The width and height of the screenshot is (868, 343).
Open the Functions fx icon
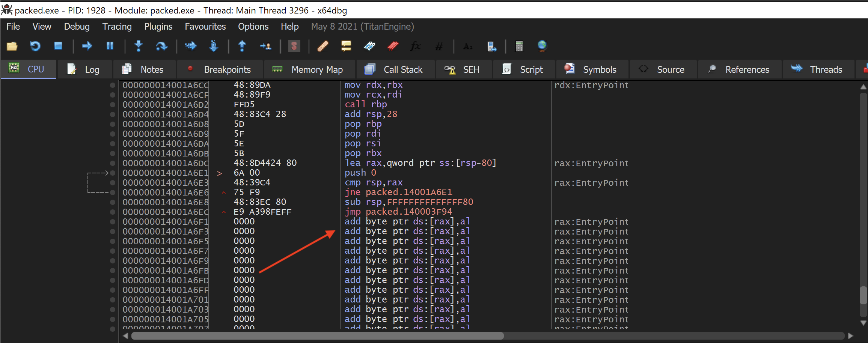(x=416, y=46)
